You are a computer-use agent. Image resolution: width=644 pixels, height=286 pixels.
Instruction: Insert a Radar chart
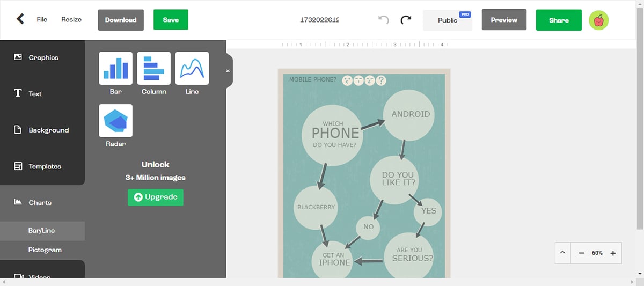click(115, 121)
